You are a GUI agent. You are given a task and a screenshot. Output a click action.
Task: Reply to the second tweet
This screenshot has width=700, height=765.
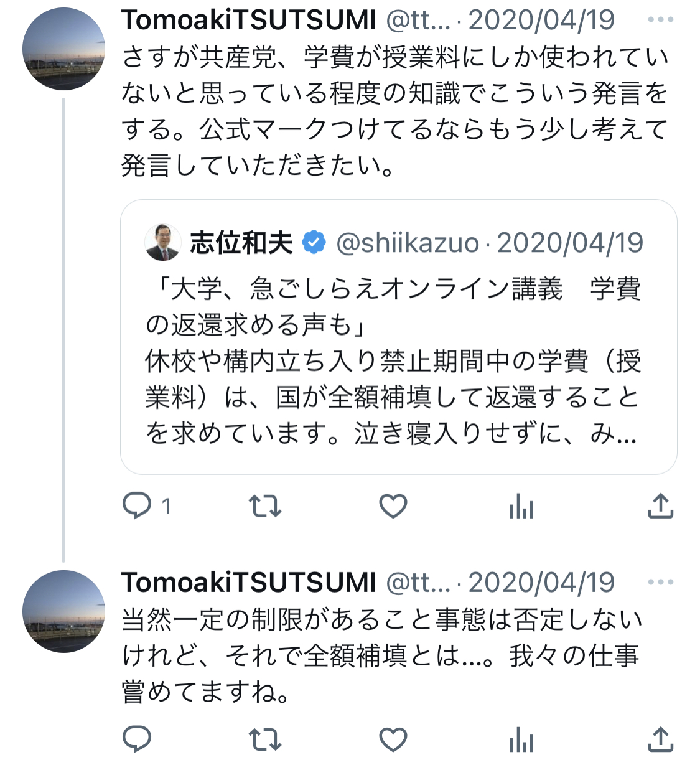coord(138,739)
